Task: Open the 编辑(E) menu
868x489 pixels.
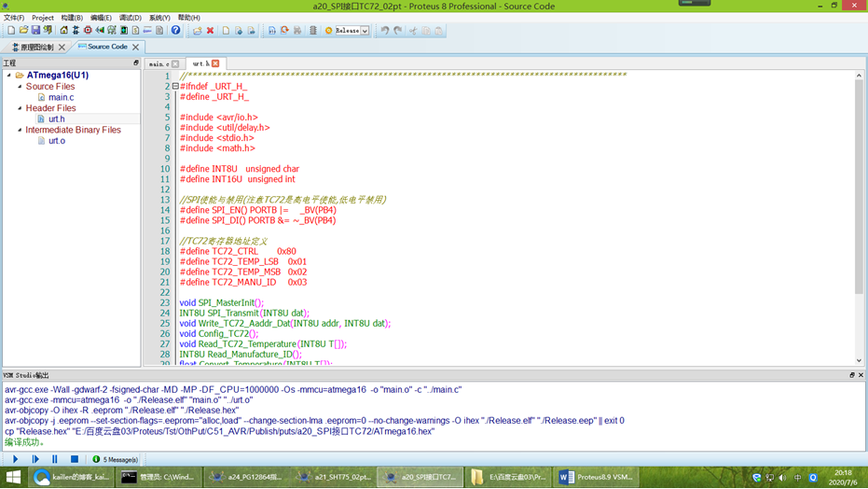Action: coord(101,18)
